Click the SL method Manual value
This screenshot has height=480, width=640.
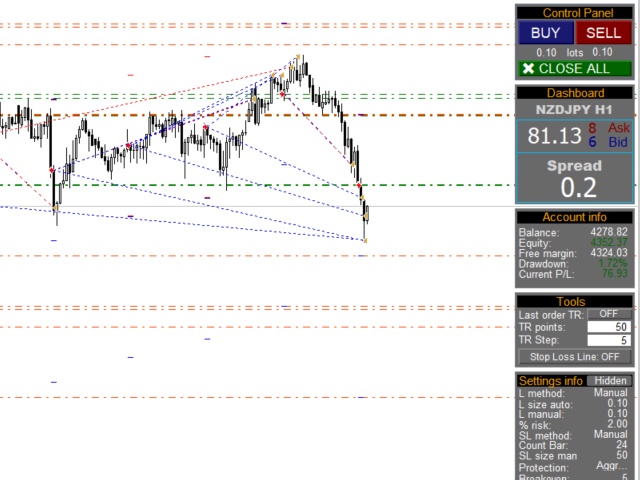pos(610,434)
